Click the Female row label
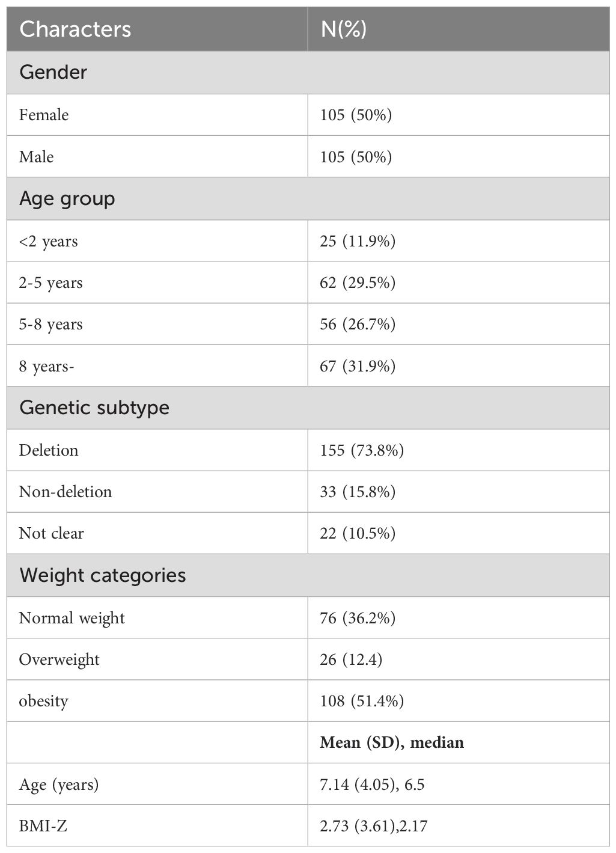The width and height of the screenshot is (616, 853). [x=44, y=115]
